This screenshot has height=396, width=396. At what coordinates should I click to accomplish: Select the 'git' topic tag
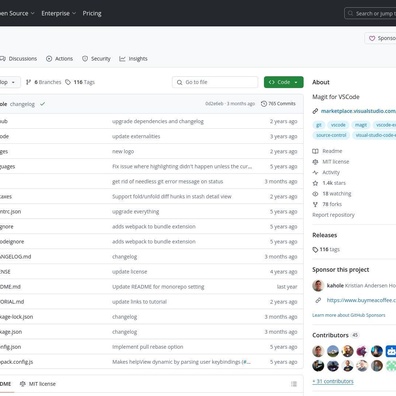coord(319,125)
